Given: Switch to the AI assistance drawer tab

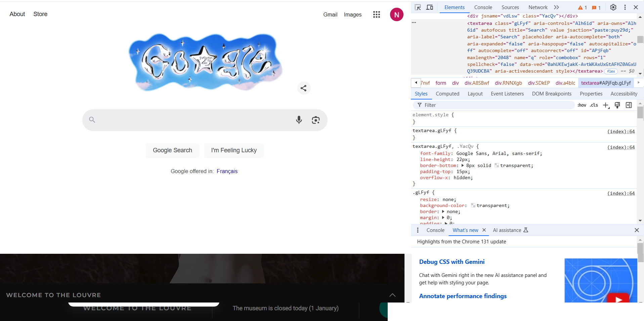Looking at the screenshot, I should [x=510, y=230].
